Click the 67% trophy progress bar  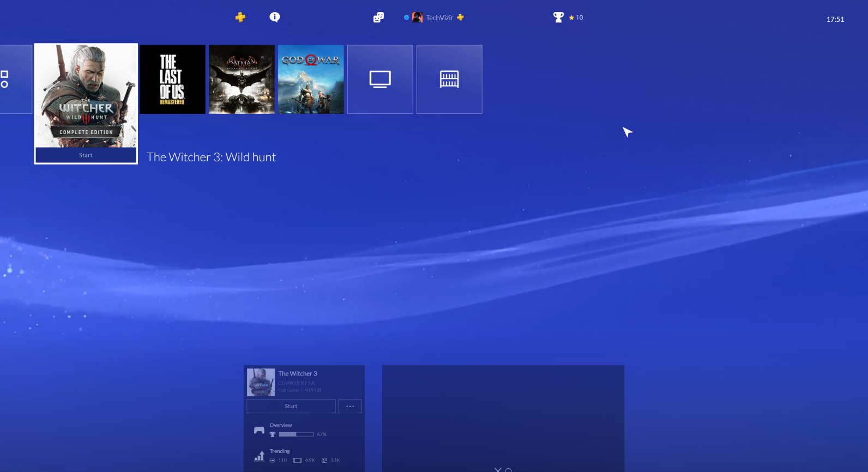[x=296, y=434]
